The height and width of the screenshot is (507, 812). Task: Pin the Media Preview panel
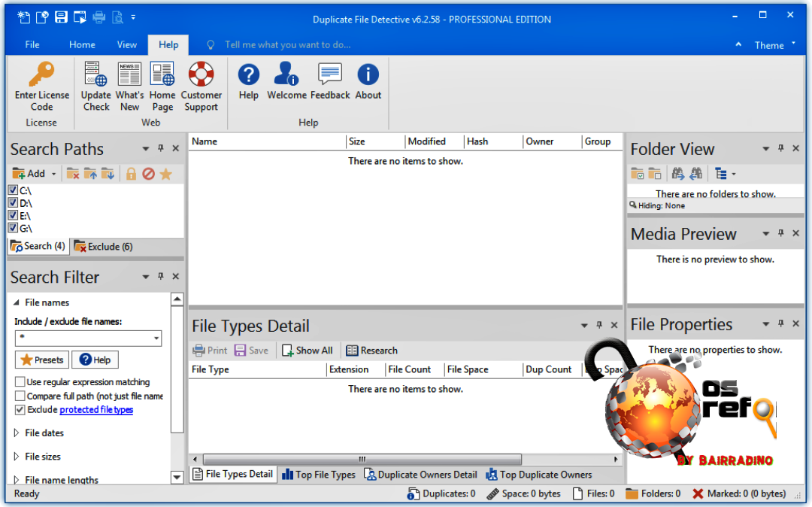(780, 233)
